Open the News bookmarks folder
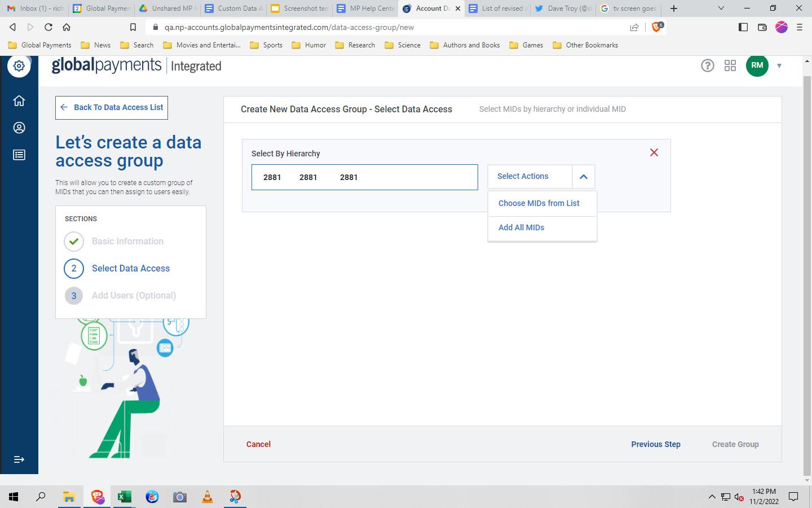This screenshot has width=812, height=508. pyautogui.click(x=96, y=45)
